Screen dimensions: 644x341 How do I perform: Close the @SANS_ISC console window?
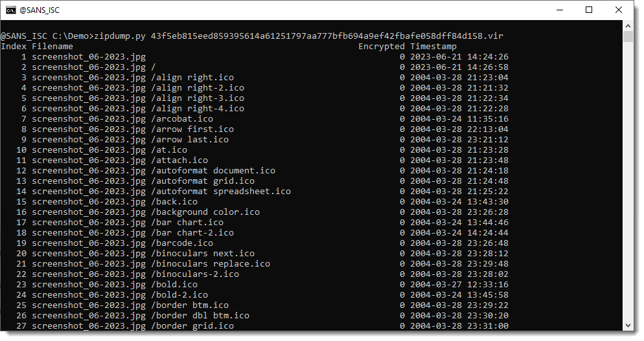(619, 10)
